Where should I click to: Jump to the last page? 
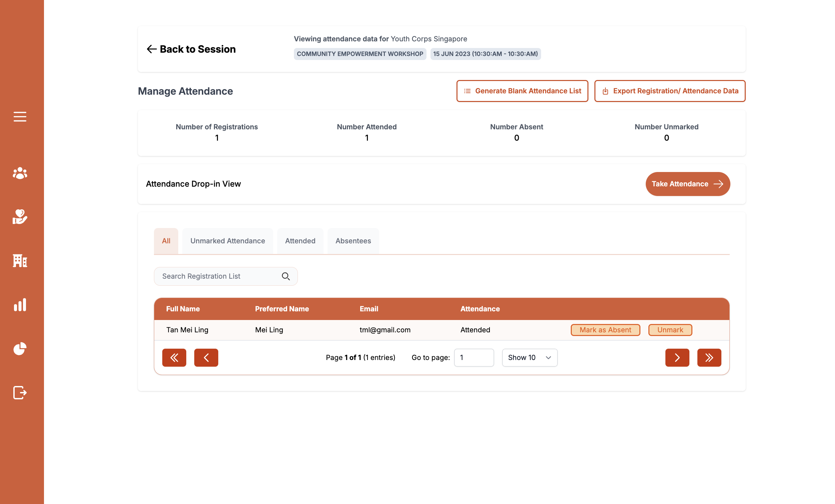pos(709,358)
